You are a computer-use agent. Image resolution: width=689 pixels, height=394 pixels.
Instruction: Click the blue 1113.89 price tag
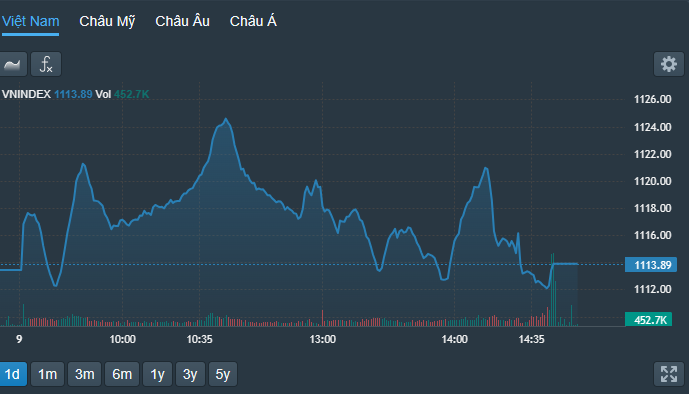coord(651,265)
